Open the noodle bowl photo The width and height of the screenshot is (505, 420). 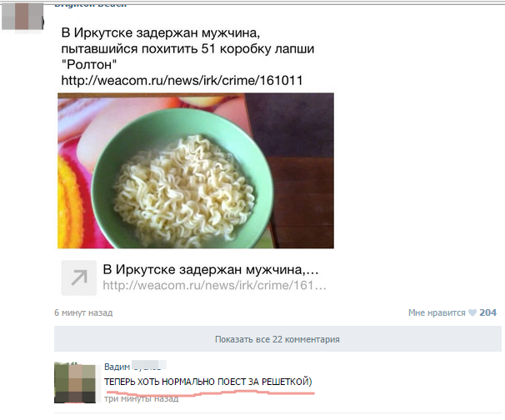[196, 171]
